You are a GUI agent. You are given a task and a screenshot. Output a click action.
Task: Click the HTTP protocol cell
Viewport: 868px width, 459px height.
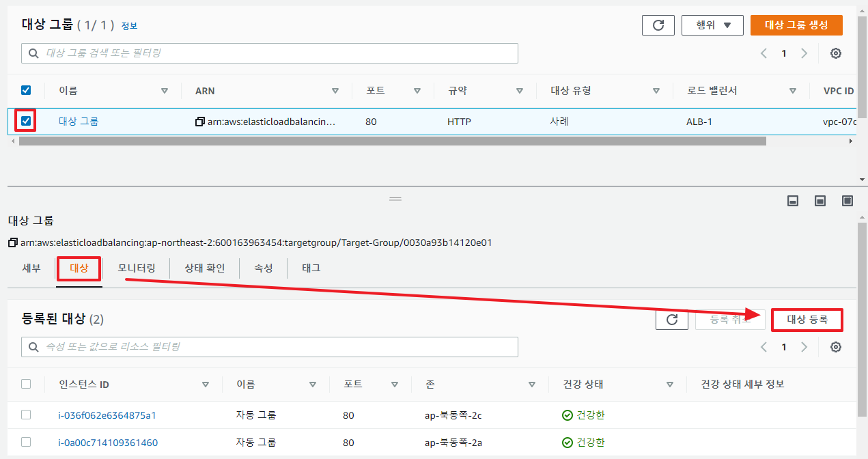pyautogui.click(x=459, y=122)
